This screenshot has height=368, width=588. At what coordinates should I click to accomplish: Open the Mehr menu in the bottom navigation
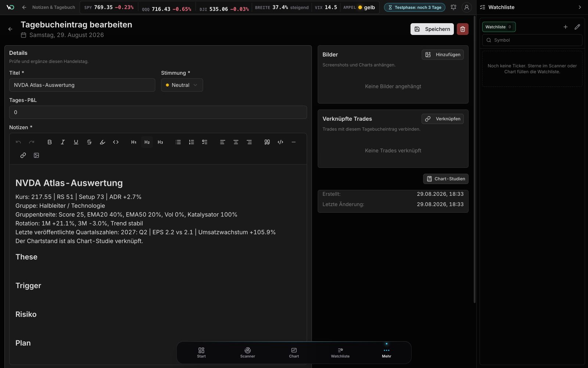(x=387, y=353)
